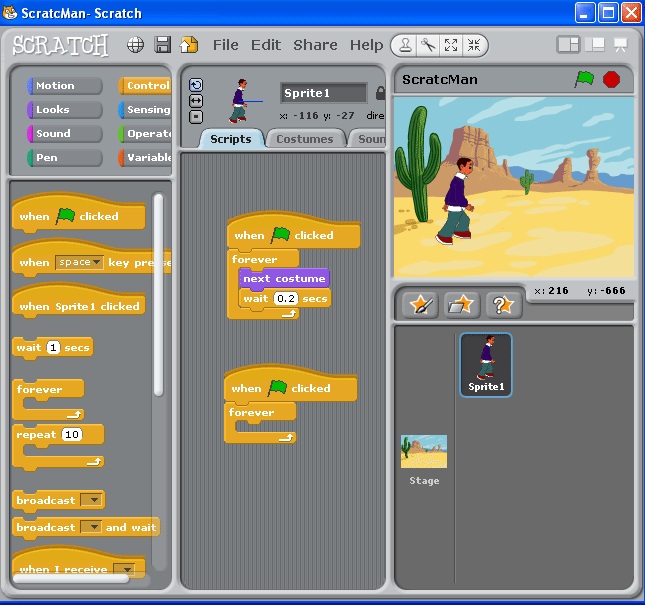Open the Control blocks category

click(x=145, y=86)
